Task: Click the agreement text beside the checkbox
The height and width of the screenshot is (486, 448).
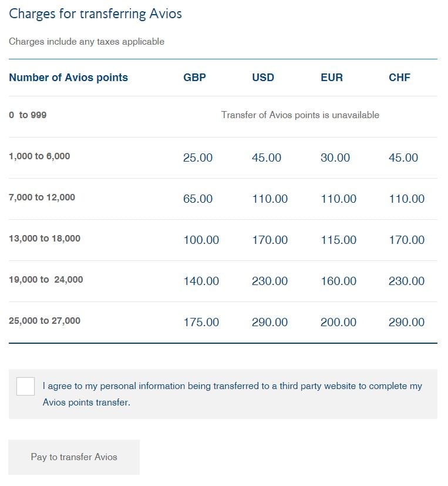Action: click(x=232, y=394)
